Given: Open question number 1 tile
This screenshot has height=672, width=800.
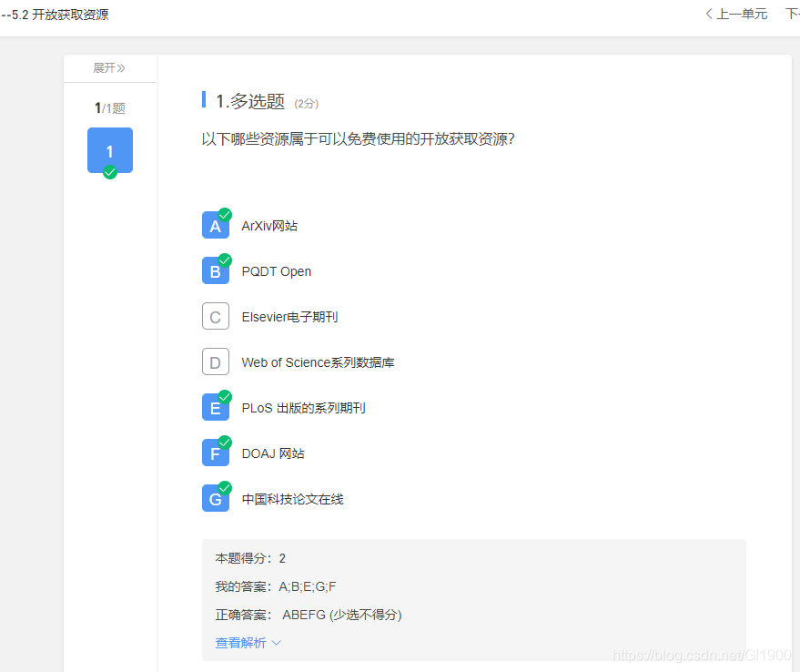Looking at the screenshot, I should click(x=110, y=150).
